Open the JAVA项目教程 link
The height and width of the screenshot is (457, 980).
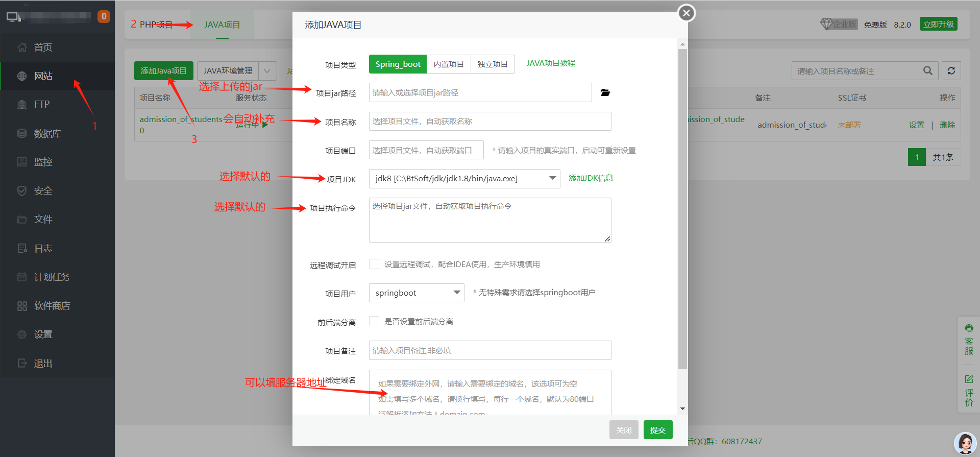tap(551, 63)
